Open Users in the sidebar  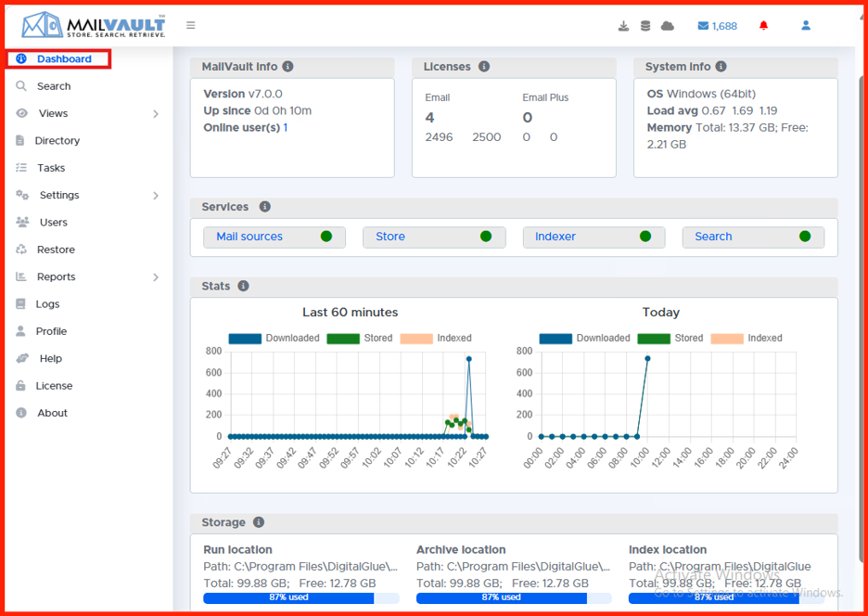54,222
